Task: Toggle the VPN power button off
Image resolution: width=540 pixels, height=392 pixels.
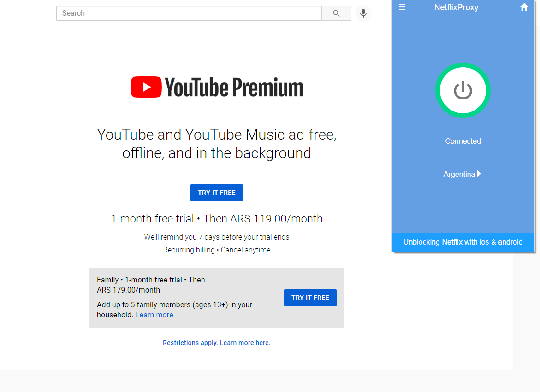Action: pos(463,90)
